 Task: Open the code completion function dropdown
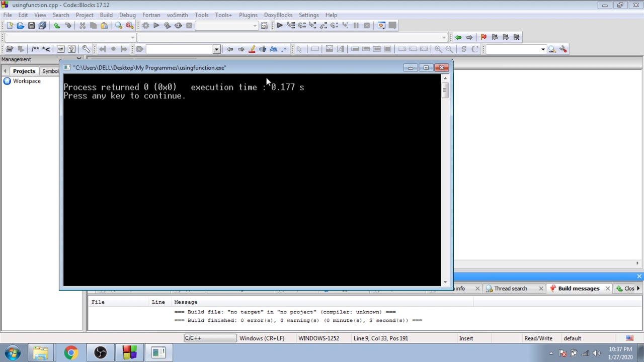pyautogui.click(x=444, y=37)
